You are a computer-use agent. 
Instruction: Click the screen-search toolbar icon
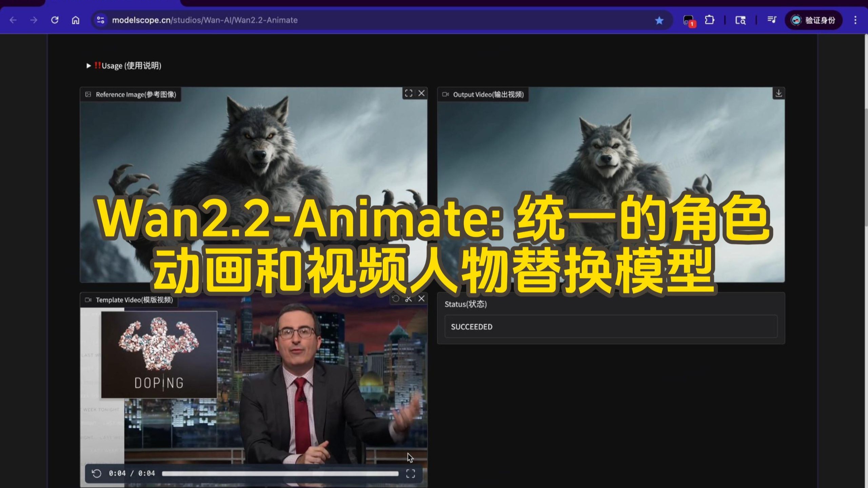741,20
